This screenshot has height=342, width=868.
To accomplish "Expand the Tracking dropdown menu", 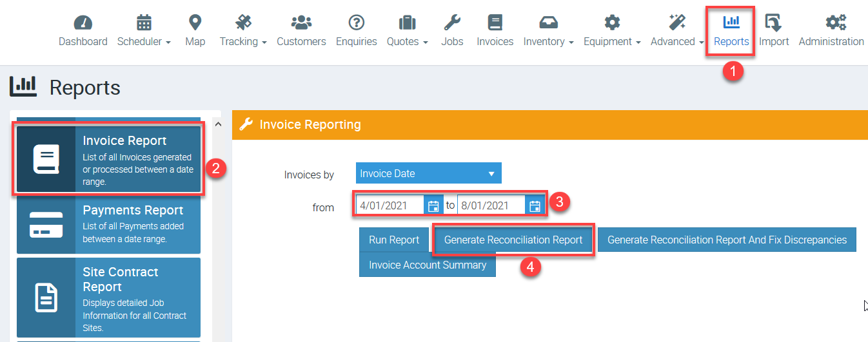I will (x=243, y=41).
